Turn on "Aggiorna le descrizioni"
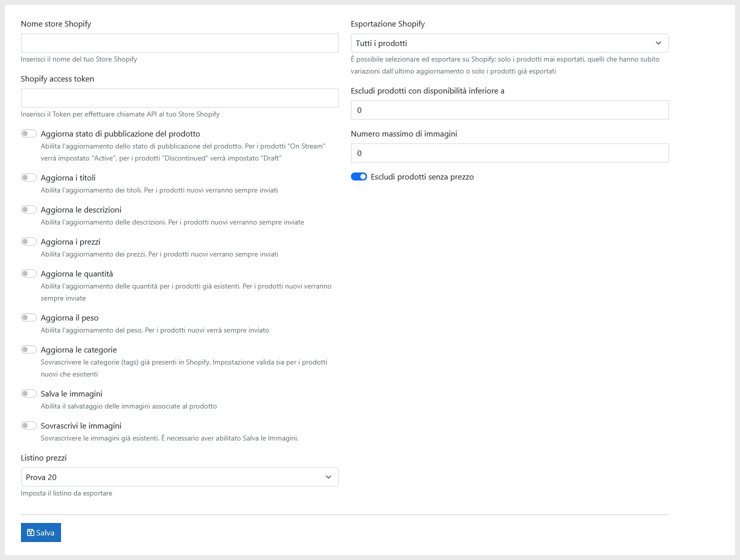Viewport: 740px width, 560px height. click(x=29, y=209)
